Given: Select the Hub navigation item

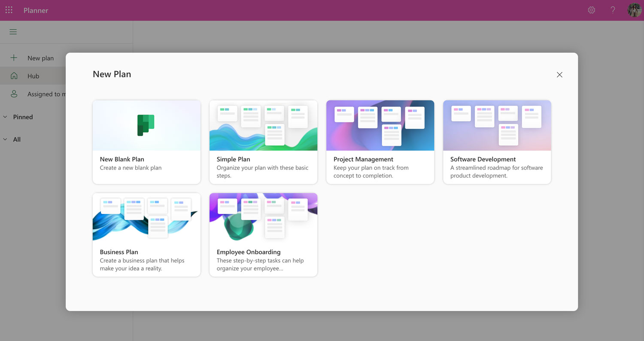Looking at the screenshot, I should click(x=33, y=76).
